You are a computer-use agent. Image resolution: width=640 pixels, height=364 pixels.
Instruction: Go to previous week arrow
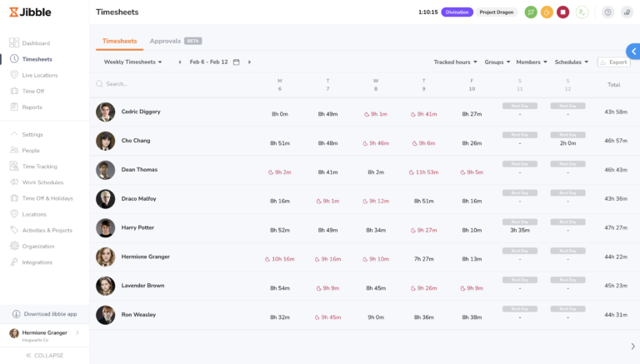tap(180, 62)
